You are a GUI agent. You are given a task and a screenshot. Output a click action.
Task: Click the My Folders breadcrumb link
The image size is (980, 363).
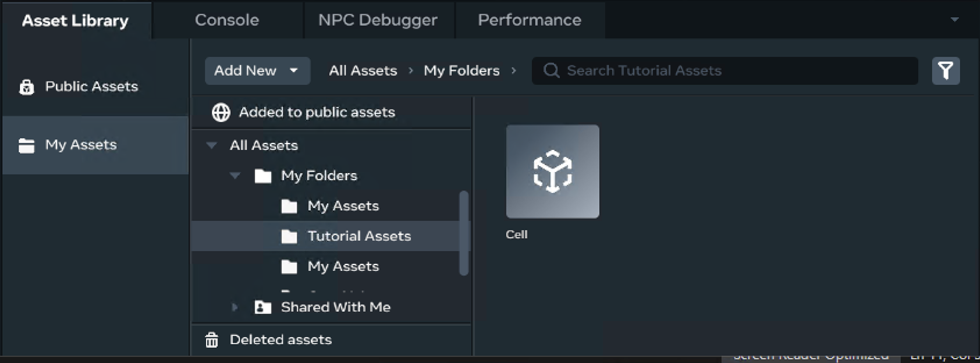[461, 71]
